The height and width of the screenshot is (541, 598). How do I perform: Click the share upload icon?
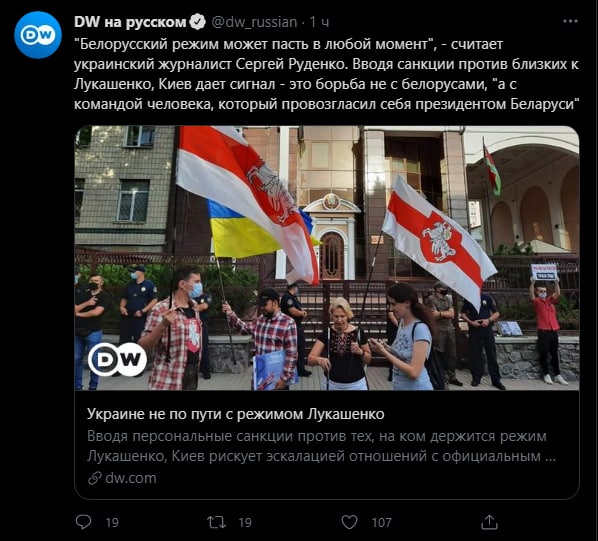[489, 522]
